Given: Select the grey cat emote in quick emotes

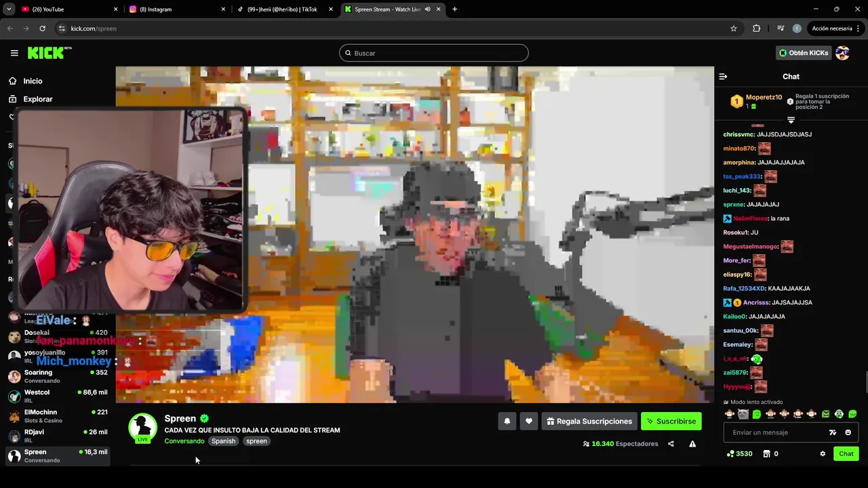Looking at the screenshot, I should click(743, 414).
